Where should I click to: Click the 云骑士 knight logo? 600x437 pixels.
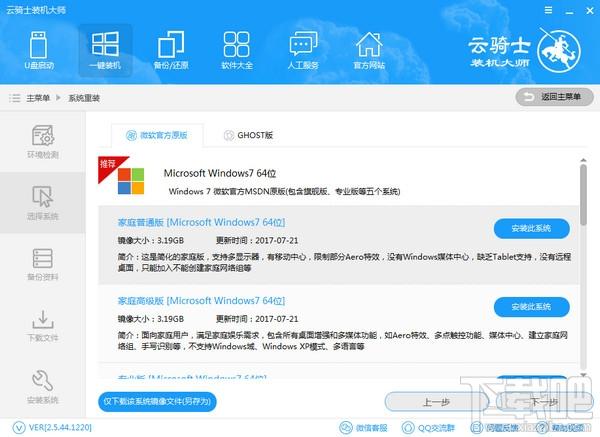(559, 51)
